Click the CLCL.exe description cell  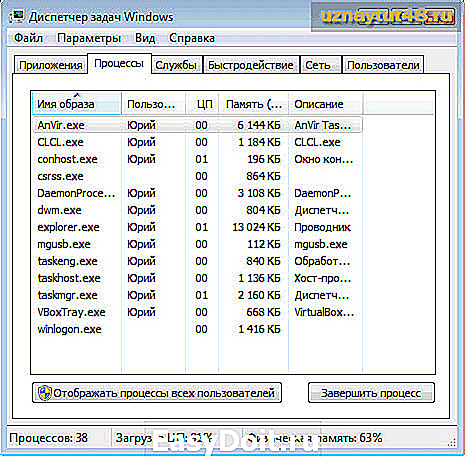[317, 142]
